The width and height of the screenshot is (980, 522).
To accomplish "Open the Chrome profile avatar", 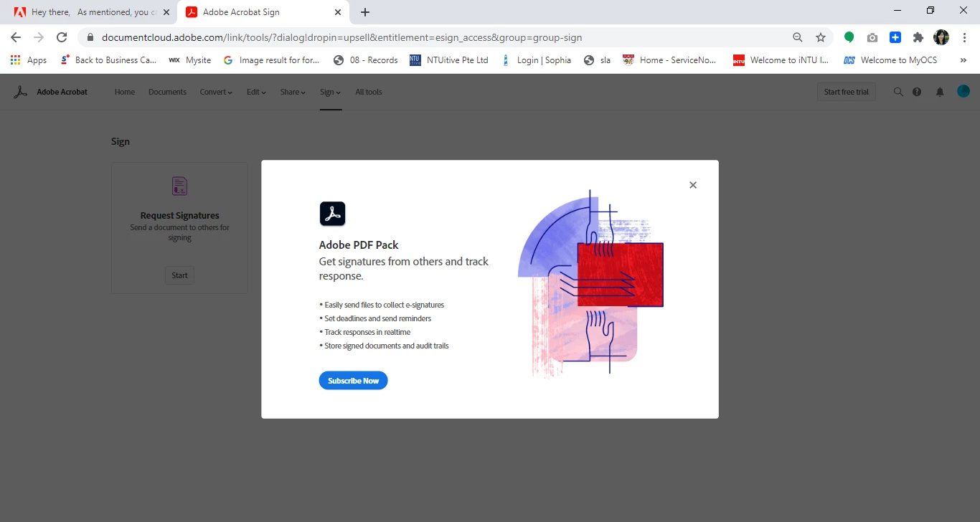I will 941,37.
